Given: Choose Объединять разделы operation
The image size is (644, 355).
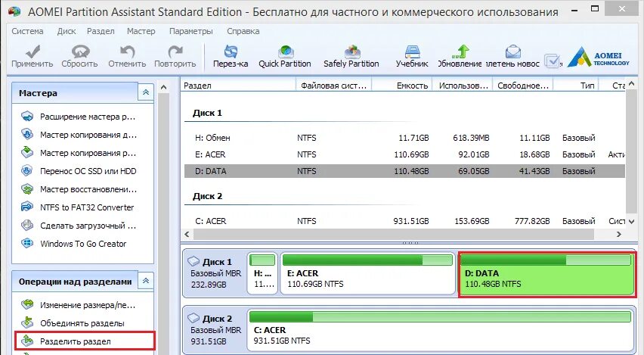Looking at the screenshot, I should coord(73,323).
